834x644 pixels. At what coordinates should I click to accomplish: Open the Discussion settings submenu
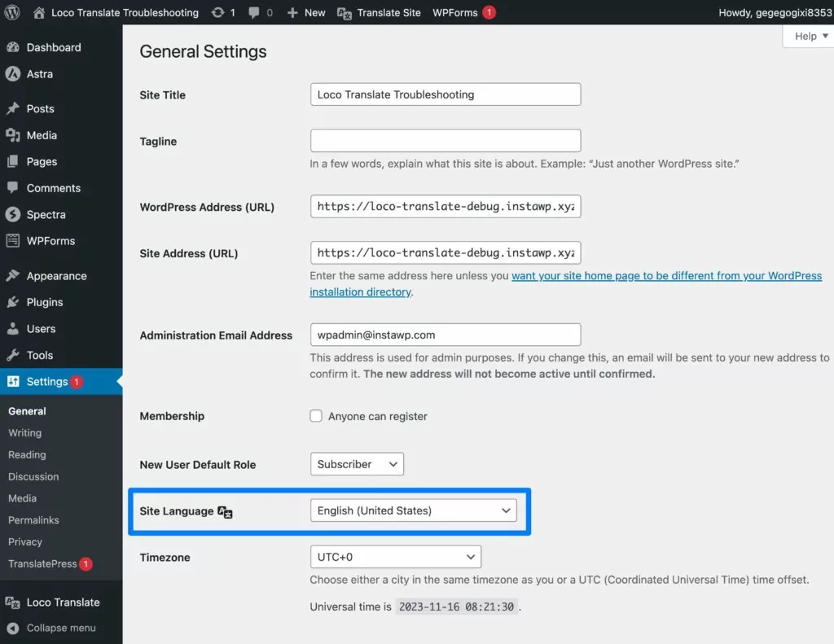[x=33, y=476]
